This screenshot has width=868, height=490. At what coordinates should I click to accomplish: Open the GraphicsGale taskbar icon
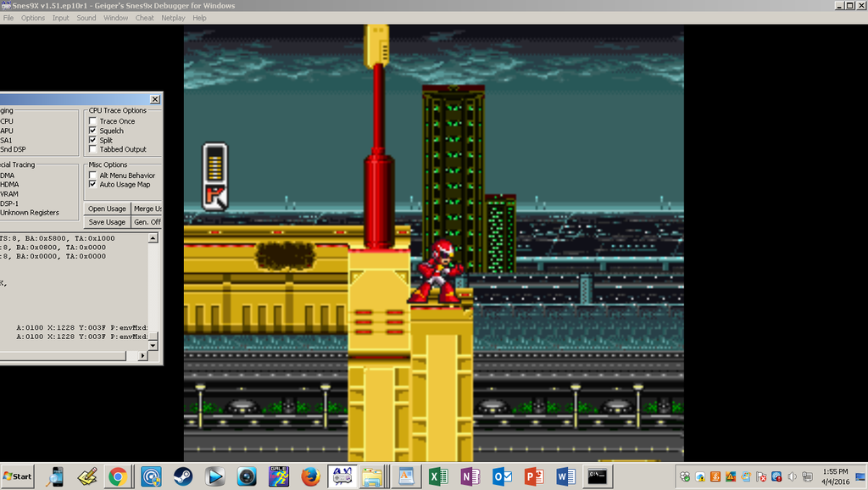pyautogui.click(x=278, y=476)
